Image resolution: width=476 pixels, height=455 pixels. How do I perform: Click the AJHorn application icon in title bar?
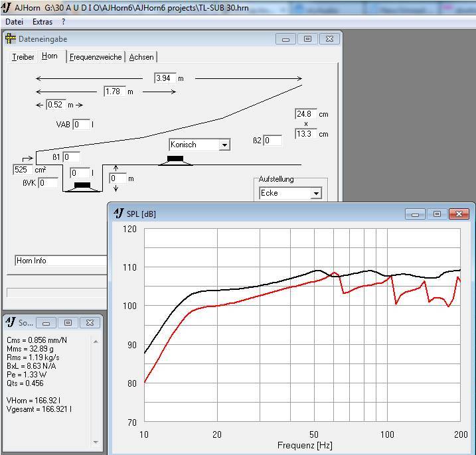pyautogui.click(x=7, y=8)
